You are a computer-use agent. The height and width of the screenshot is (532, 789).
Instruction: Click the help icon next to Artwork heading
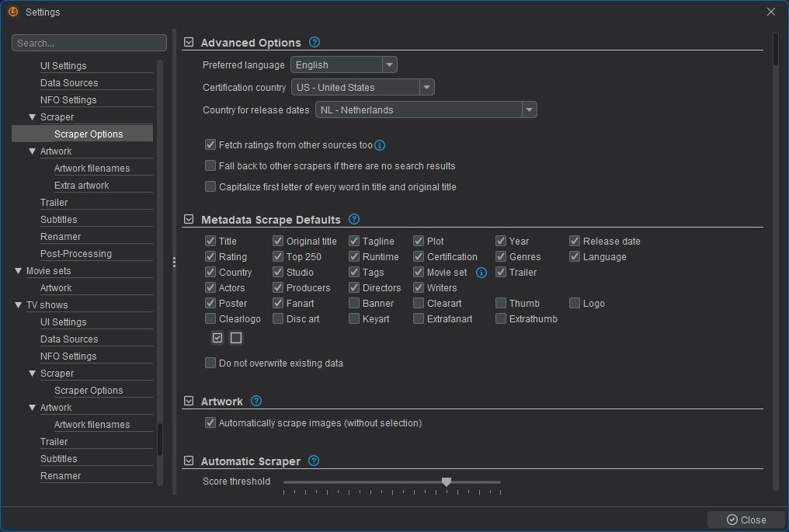coord(256,402)
